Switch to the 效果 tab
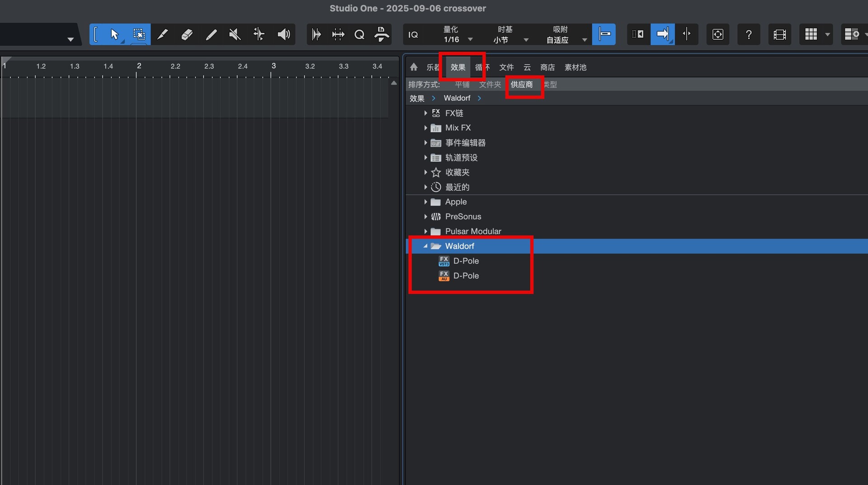The height and width of the screenshot is (485, 868). 458,67
